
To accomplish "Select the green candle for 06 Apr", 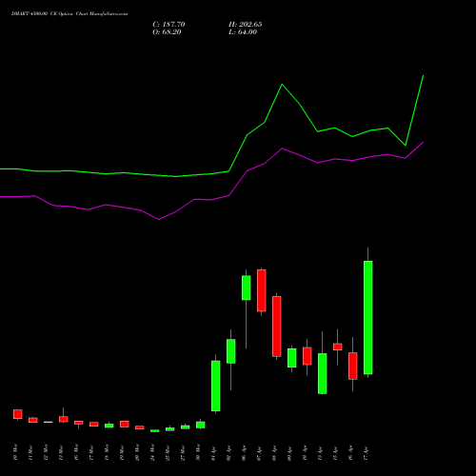I will [247, 288].
